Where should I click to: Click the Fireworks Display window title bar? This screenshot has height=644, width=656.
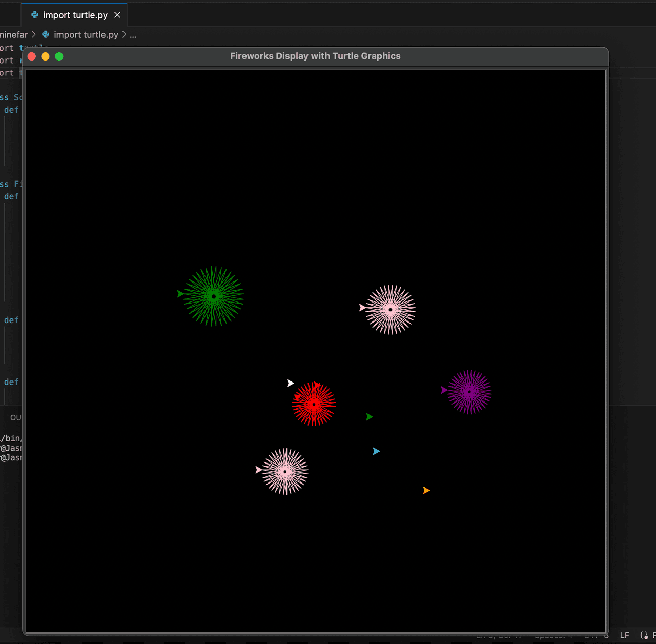coord(315,56)
